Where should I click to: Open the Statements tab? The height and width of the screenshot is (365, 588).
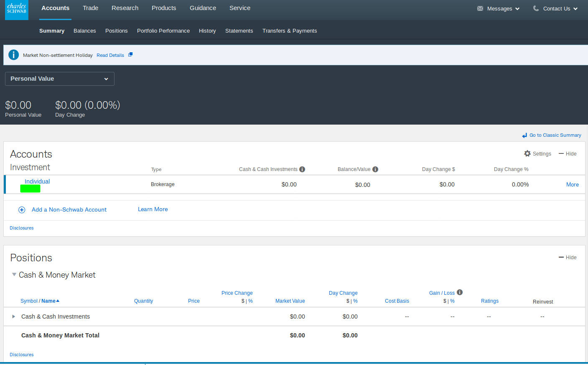click(x=239, y=31)
